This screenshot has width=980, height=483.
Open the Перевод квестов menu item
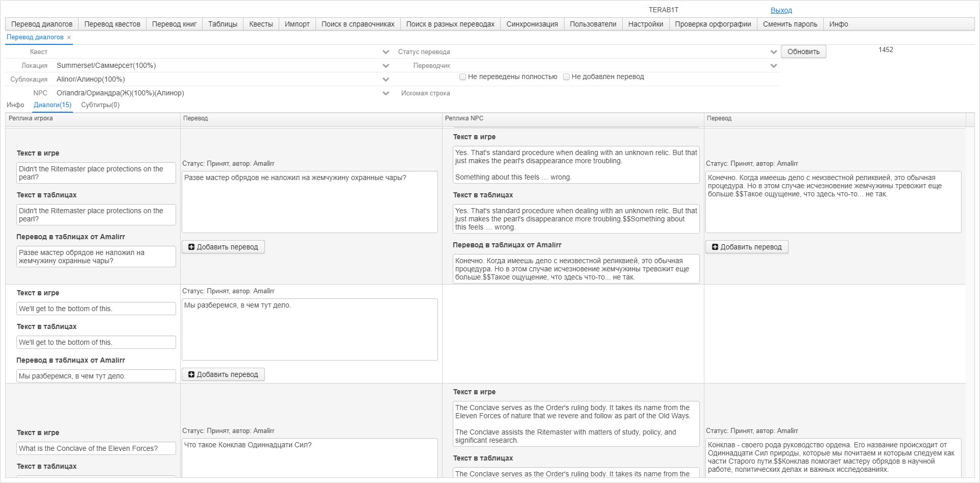tap(112, 24)
